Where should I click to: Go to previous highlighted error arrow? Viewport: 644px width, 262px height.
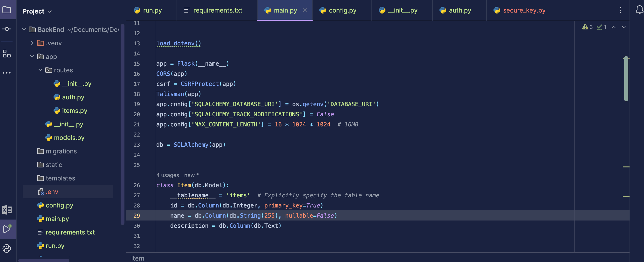point(614,27)
